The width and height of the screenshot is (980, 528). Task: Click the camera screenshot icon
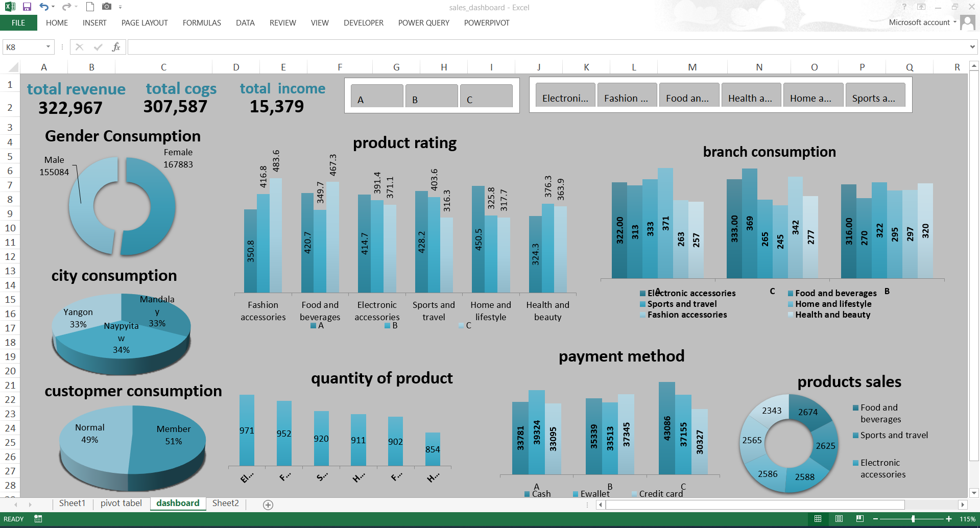pos(106,7)
